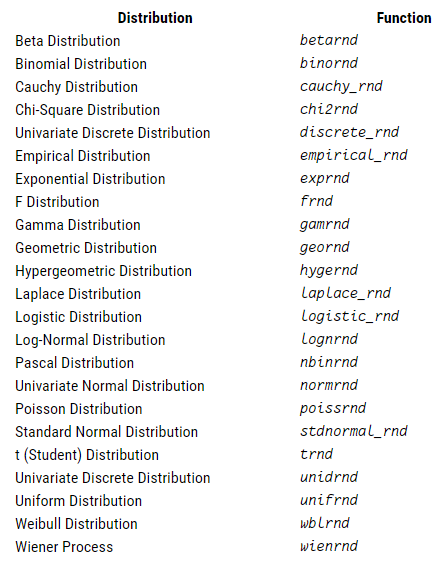This screenshot has height=561, width=448.
Task: Select the gamrnd function
Action: click(325, 225)
